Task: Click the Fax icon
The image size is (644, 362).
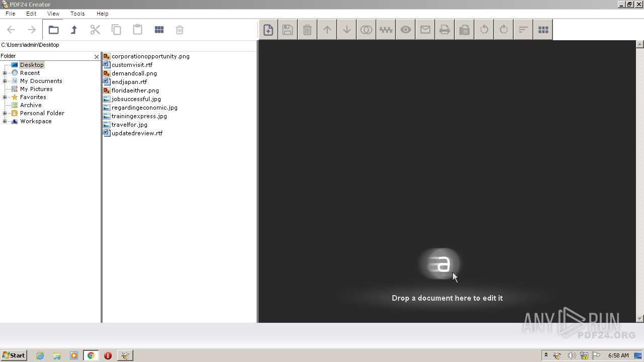Action: (464, 30)
